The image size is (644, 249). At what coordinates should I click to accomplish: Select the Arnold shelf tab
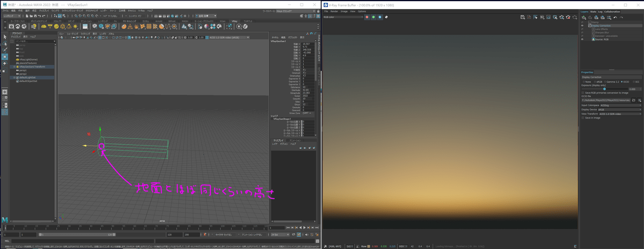coord(159,21)
